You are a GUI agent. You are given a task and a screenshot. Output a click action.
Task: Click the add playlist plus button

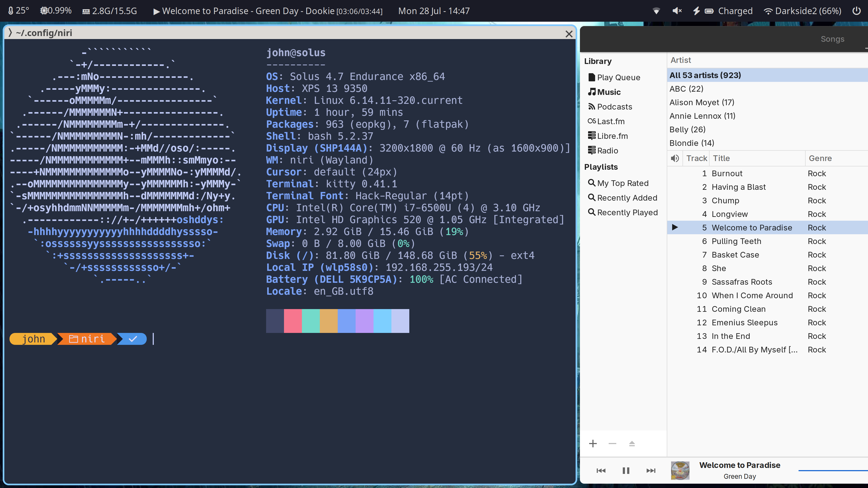[593, 444]
